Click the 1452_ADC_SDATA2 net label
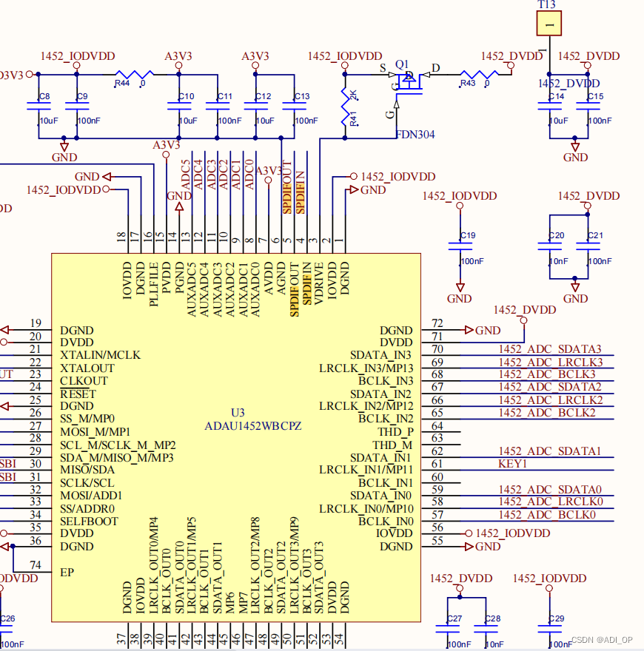The height and width of the screenshot is (651, 644). [550, 387]
